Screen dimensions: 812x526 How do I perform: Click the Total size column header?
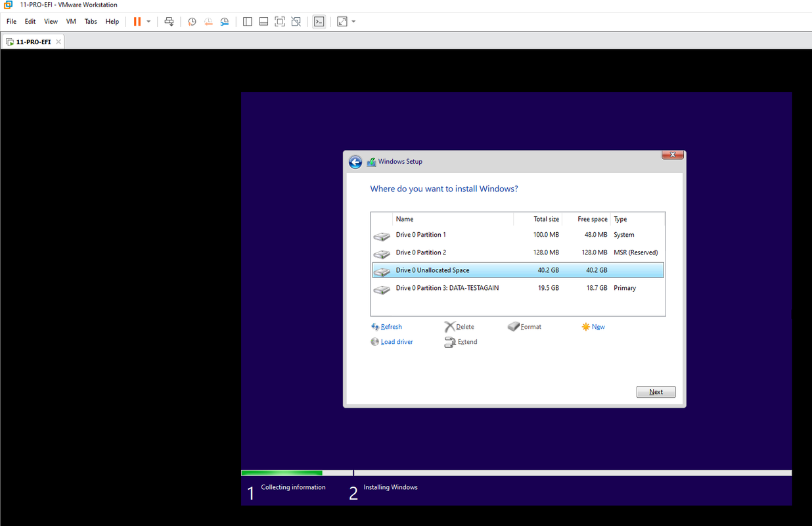click(537, 219)
